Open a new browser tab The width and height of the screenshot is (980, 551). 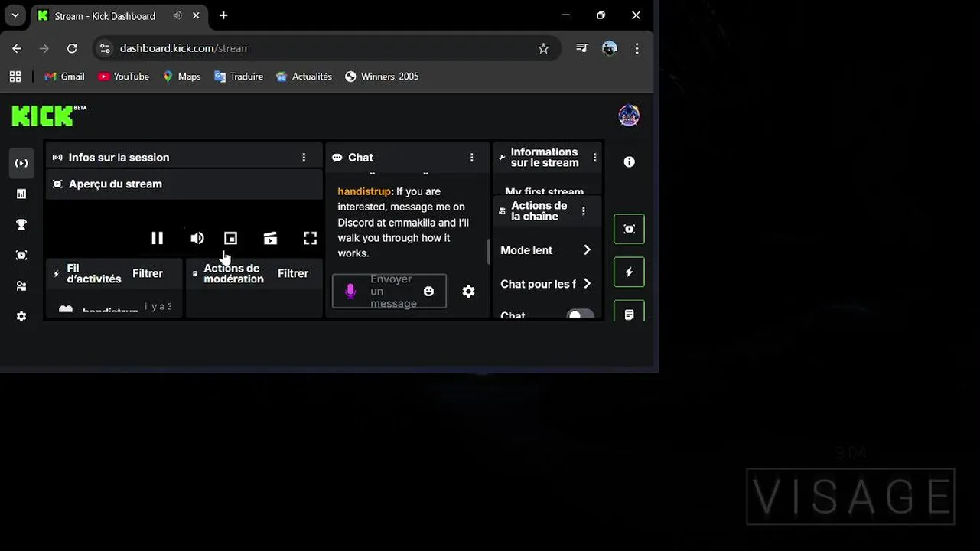(223, 15)
